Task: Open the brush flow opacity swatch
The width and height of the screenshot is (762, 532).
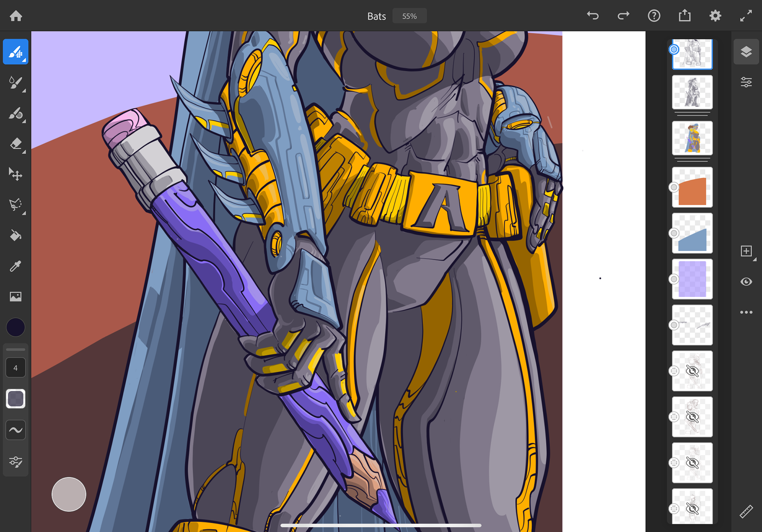Action: click(16, 399)
